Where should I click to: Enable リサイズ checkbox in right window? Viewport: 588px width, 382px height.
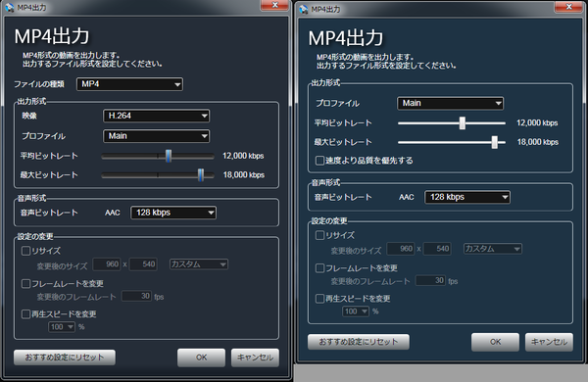[319, 235]
